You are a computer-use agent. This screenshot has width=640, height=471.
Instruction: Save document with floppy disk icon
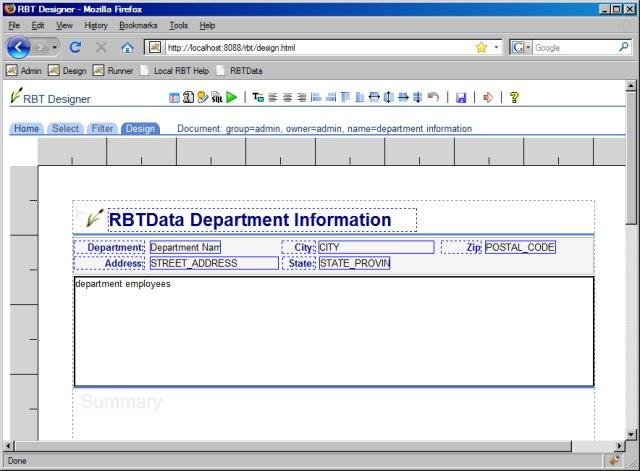(x=461, y=98)
